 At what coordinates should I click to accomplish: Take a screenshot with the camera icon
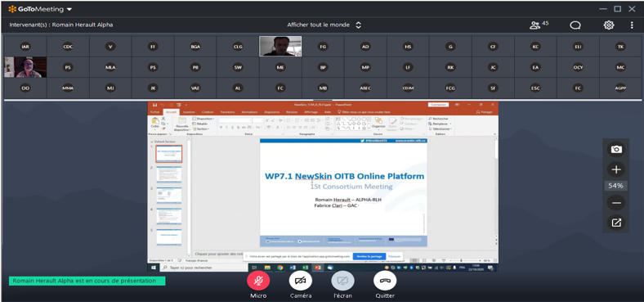[616, 149]
